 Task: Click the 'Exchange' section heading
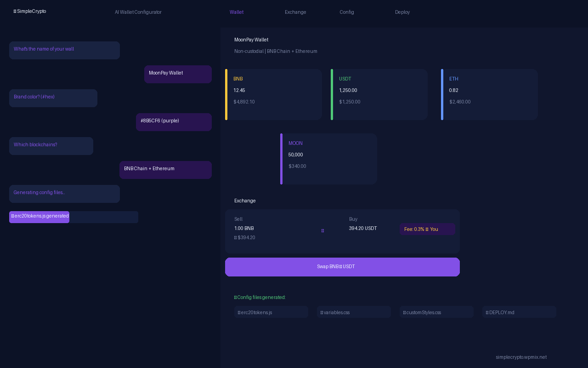[245, 201]
